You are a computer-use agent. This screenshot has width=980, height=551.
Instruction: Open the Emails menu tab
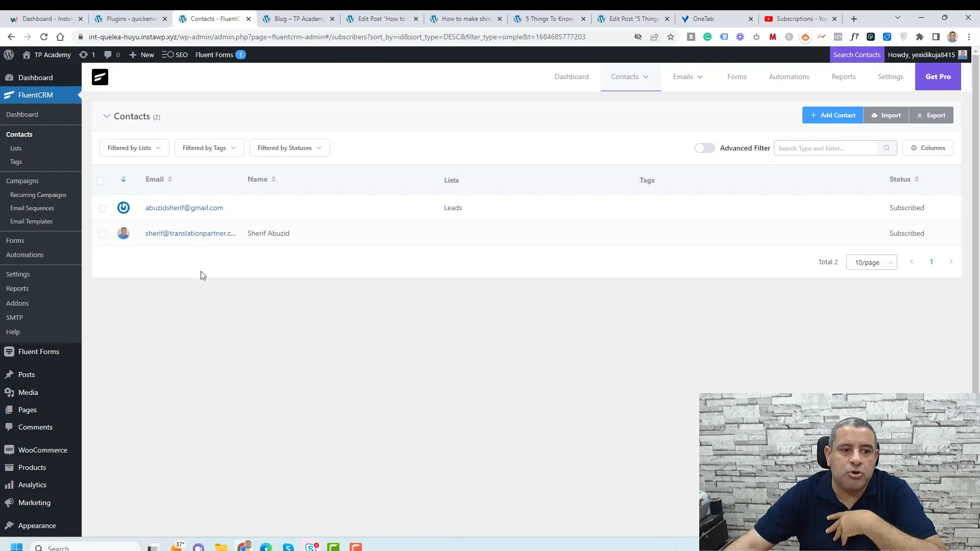tap(682, 76)
